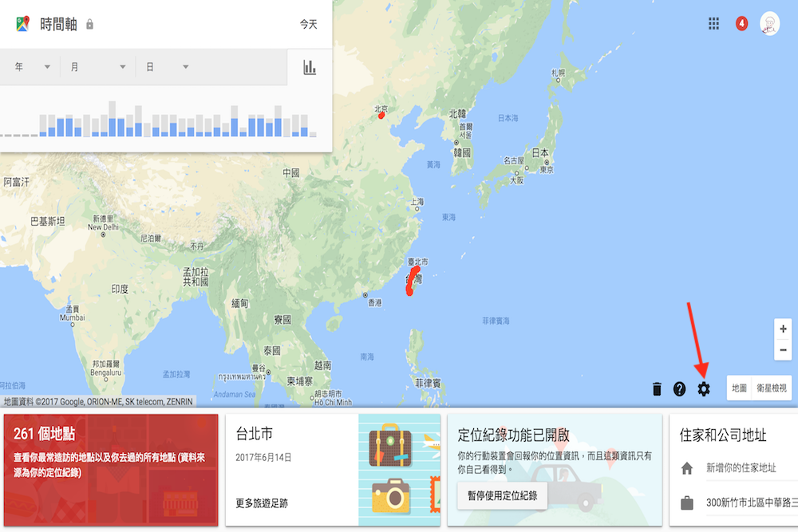The height and width of the screenshot is (532, 798).
Task: Toggle the bar chart icon
Action: [310, 67]
